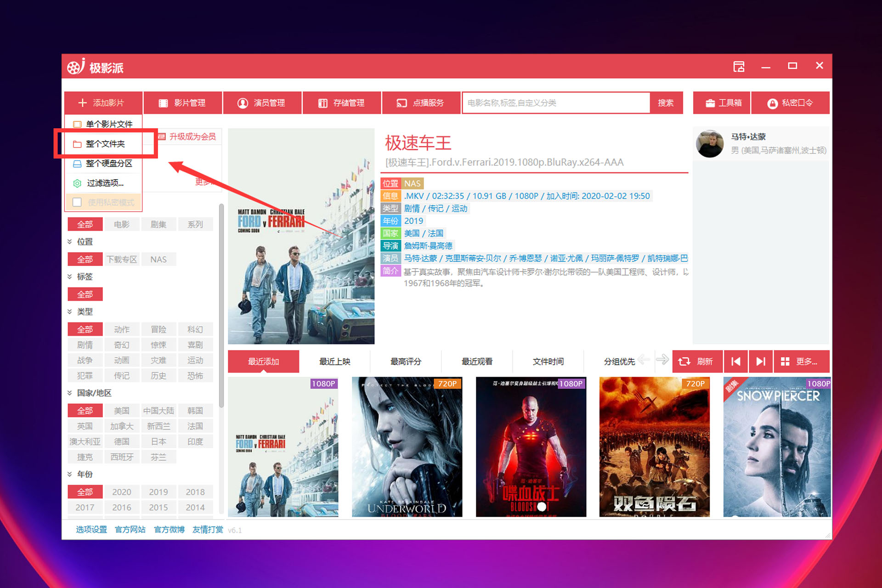Choose the single movie file (单个影片文件) menu entry
This screenshot has width=882, height=588.
tap(104, 124)
